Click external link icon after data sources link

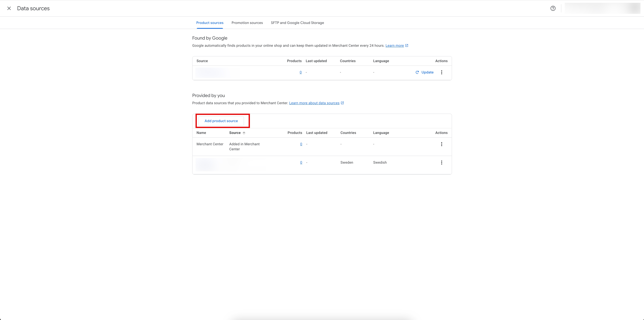tap(342, 103)
